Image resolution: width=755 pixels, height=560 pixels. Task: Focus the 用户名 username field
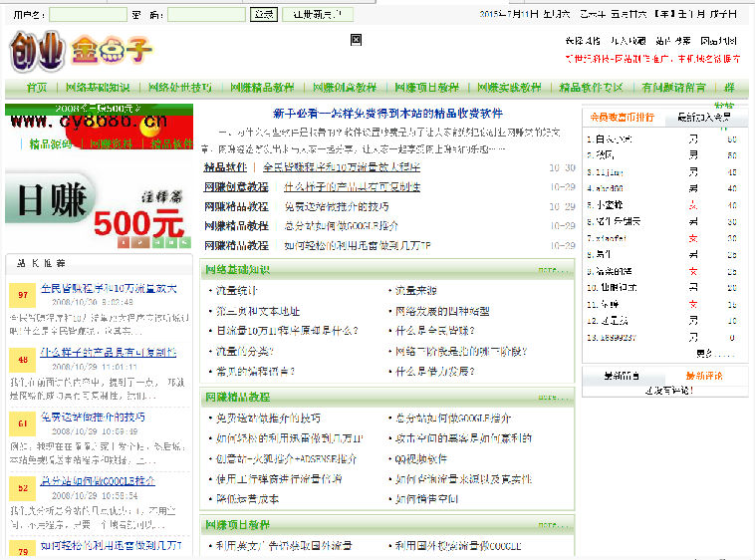(88, 15)
